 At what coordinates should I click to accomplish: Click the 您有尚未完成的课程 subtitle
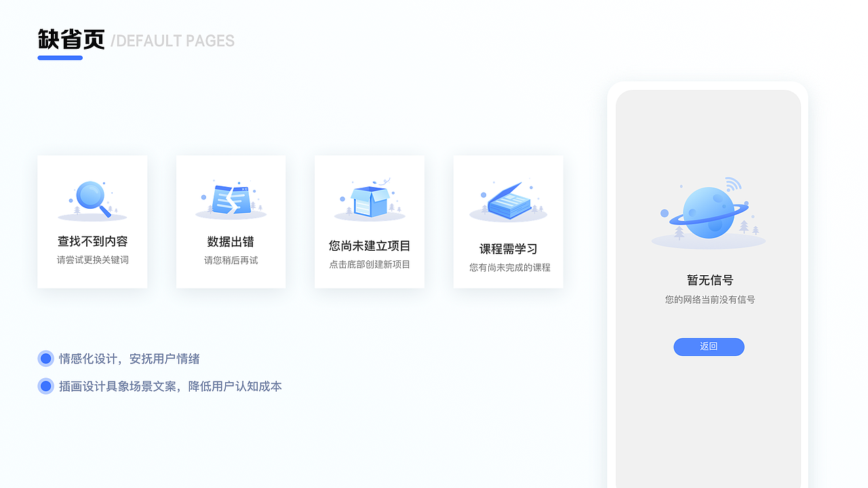click(510, 268)
